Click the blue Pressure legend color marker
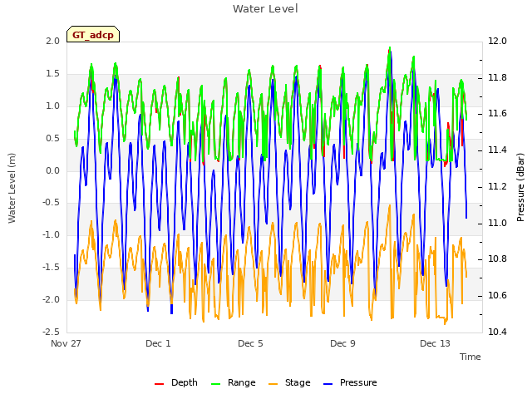Viewport: 532px width, 399px height. (328, 384)
